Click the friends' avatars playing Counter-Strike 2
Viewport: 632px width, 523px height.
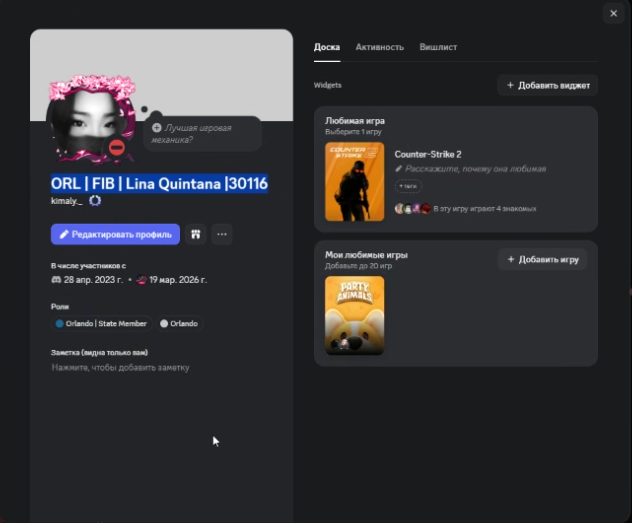[x=413, y=208]
